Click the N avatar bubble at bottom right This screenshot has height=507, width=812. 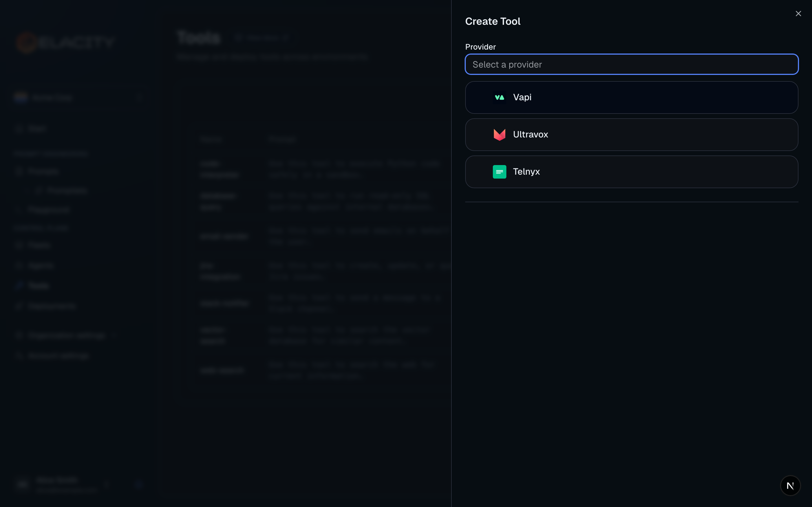tap(790, 485)
